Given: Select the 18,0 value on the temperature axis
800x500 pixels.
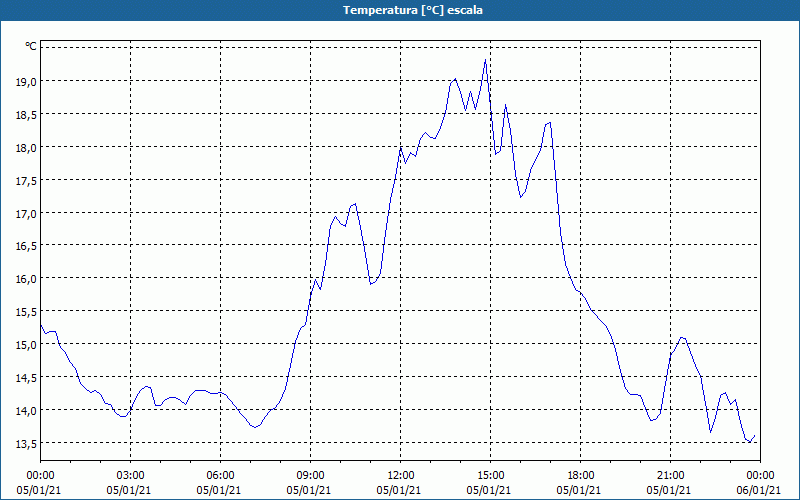Looking at the screenshot, I should [x=26, y=147].
